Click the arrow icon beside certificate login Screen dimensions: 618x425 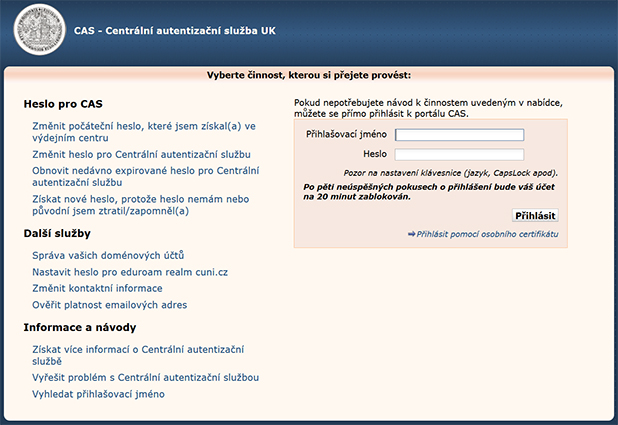(411, 234)
